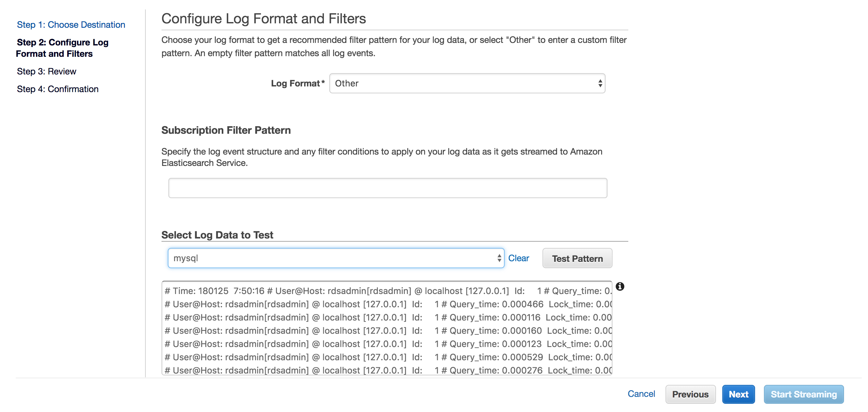Select Step 2: Configure Log Format and Filters

pos(62,48)
